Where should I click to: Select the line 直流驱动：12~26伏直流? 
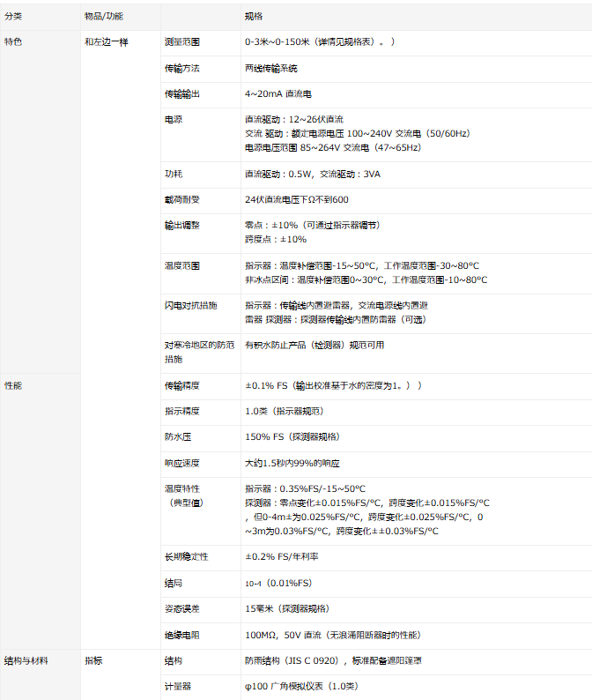tap(294, 119)
